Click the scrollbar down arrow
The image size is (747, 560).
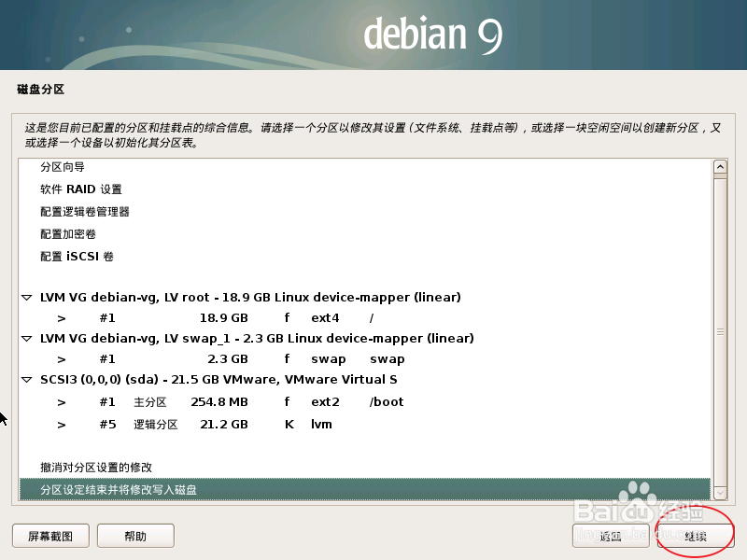pyautogui.click(x=720, y=493)
